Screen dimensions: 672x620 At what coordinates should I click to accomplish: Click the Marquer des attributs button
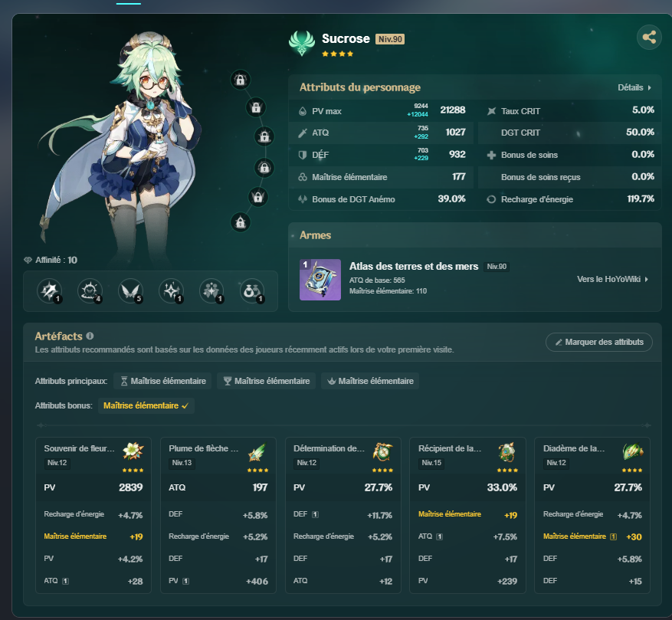(x=598, y=342)
